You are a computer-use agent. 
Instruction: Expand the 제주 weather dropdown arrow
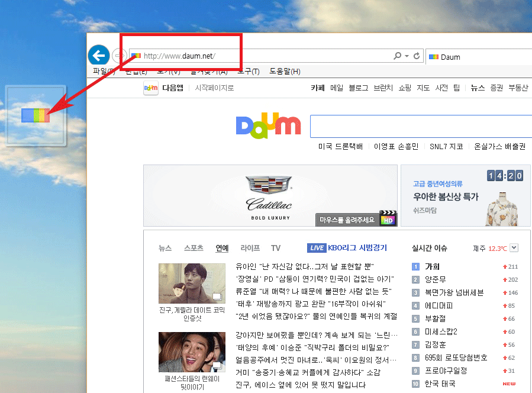tap(514, 248)
